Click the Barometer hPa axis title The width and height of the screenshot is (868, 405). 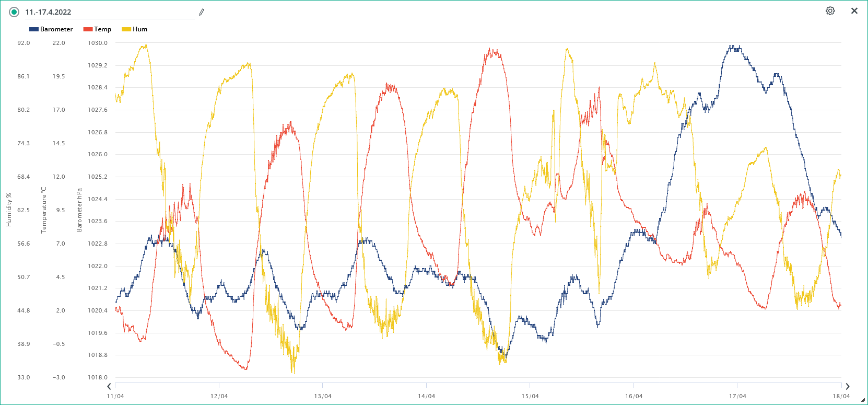pos(79,210)
